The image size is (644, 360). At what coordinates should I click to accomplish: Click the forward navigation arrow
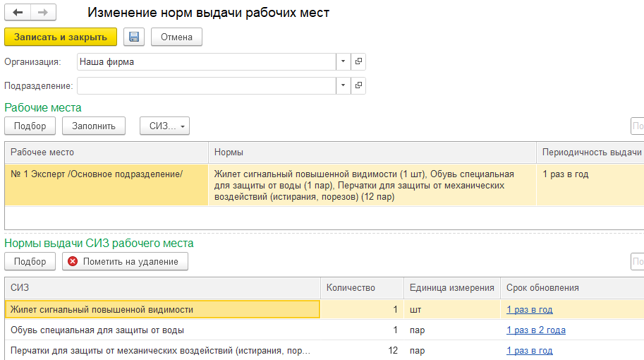[x=42, y=13]
